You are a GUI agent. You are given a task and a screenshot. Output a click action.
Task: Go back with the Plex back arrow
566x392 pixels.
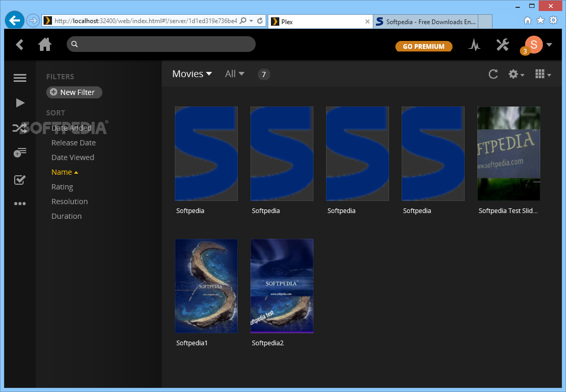[20, 45]
